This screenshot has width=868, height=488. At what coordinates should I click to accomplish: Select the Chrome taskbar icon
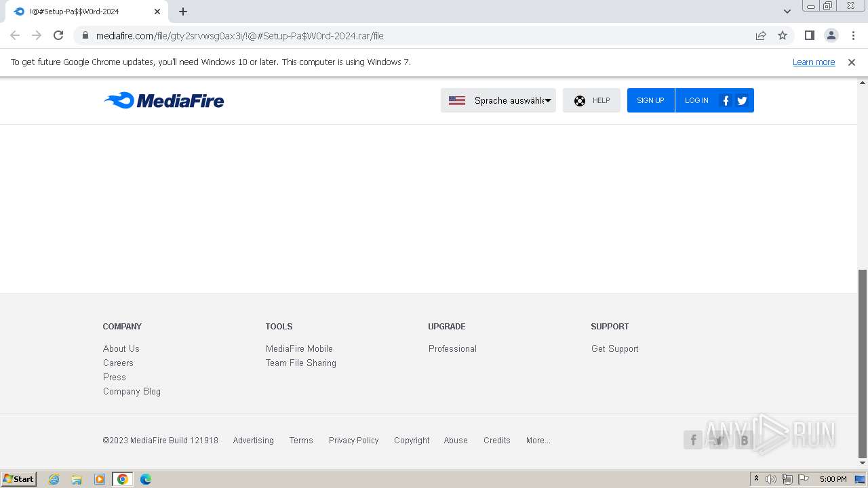tap(123, 479)
